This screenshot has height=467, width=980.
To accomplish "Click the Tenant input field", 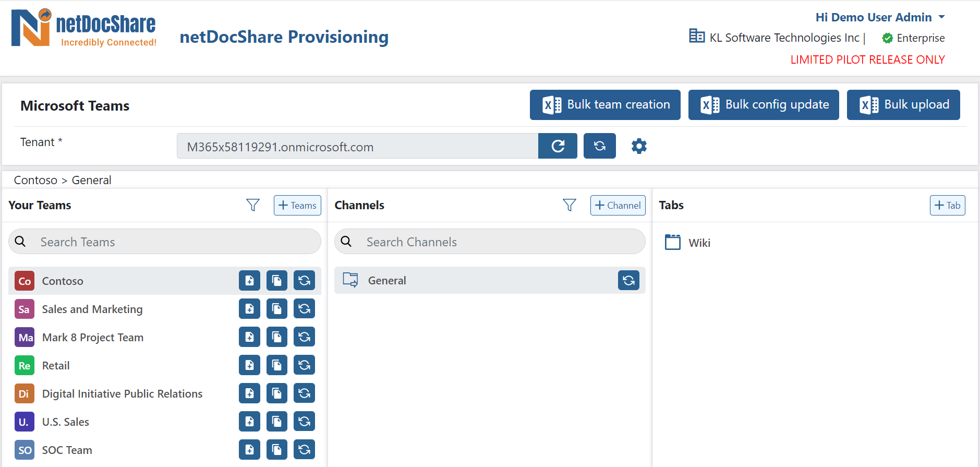I will 357,146.
